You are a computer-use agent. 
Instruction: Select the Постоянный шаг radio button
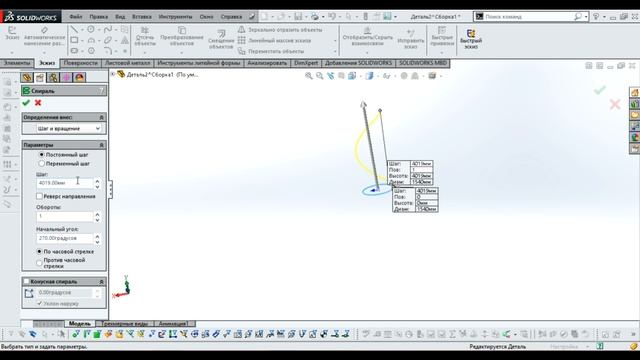(41, 155)
